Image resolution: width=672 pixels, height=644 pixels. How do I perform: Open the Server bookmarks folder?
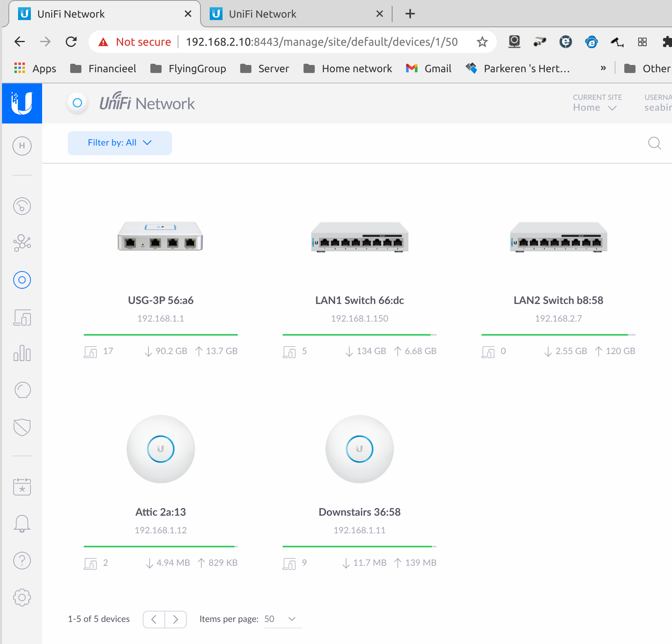point(264,69)
